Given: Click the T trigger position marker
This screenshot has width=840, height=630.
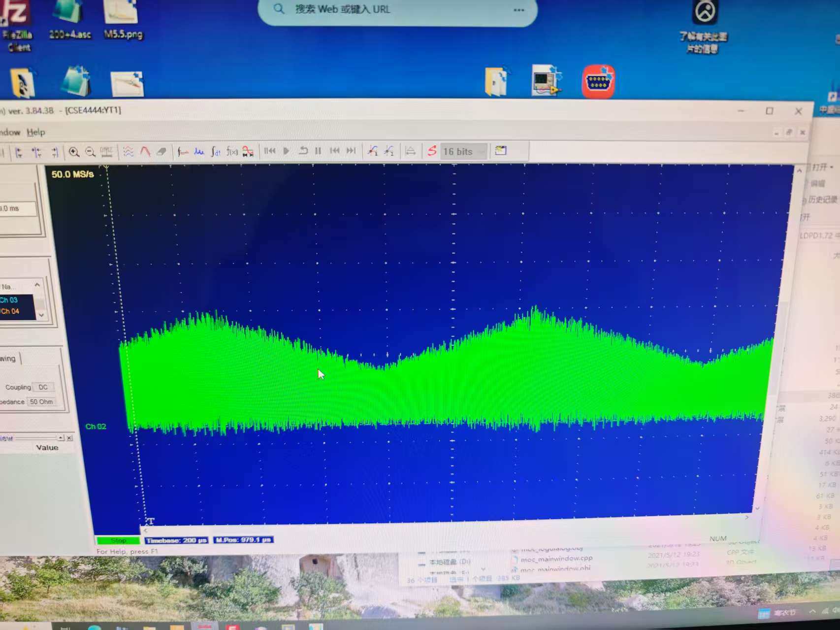Looking at the screenshot, I should pos(151,521).
